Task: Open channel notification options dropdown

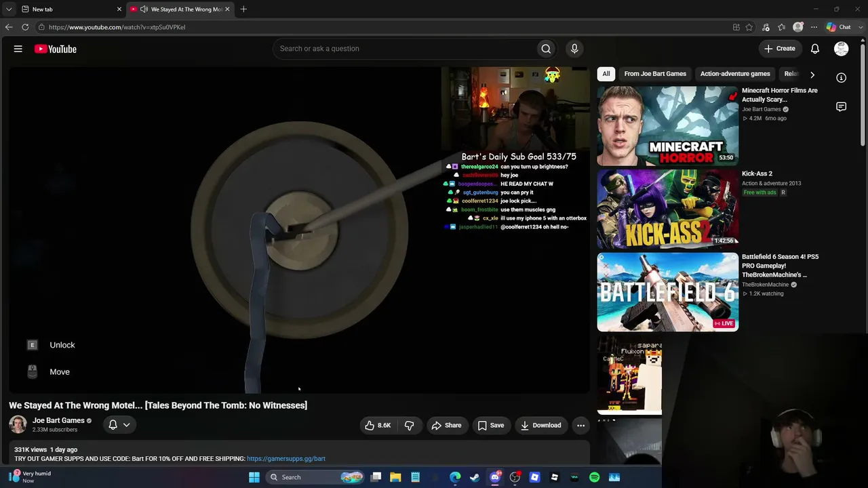Action: tap(119, 425)
